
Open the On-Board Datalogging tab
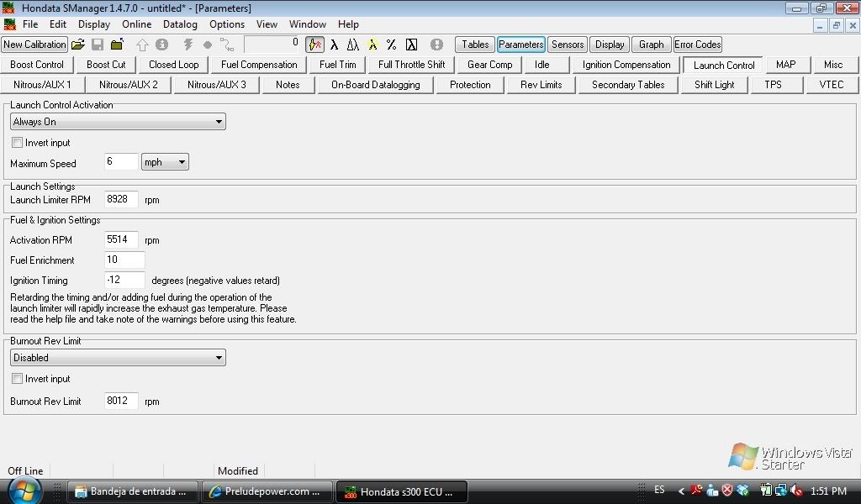[376, 85]
